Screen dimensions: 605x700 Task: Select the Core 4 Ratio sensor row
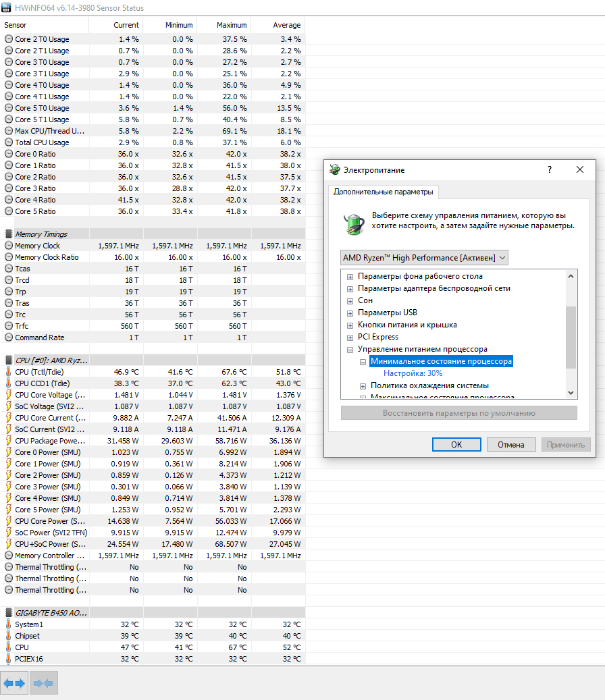point(153,200)
